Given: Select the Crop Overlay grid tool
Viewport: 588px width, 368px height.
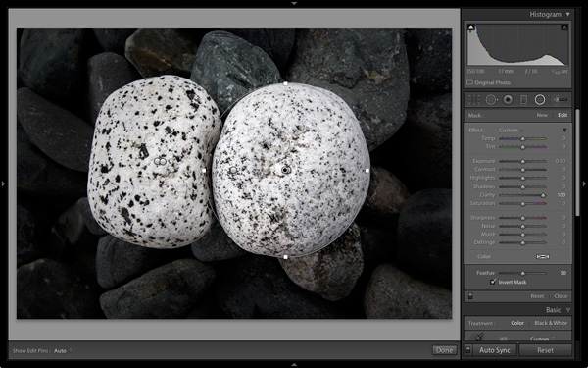Looking at the screenshot, I should pos(474,99).
